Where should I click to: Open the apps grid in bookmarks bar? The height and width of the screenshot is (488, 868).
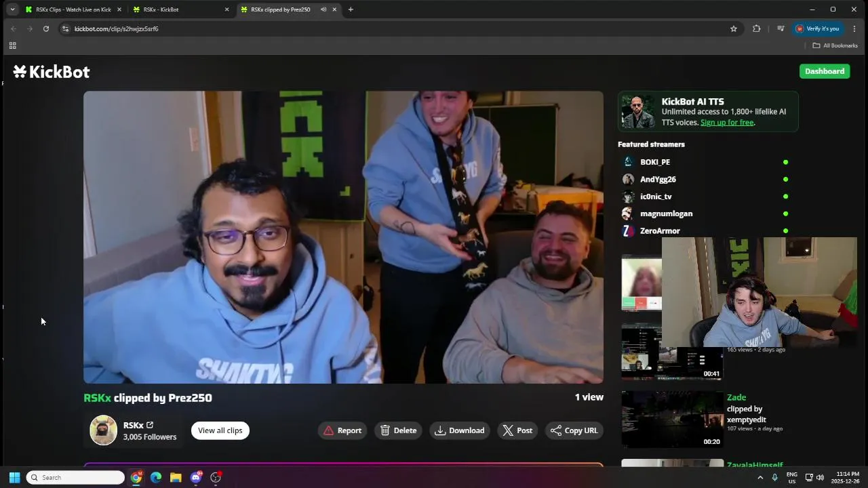point(12,45)
